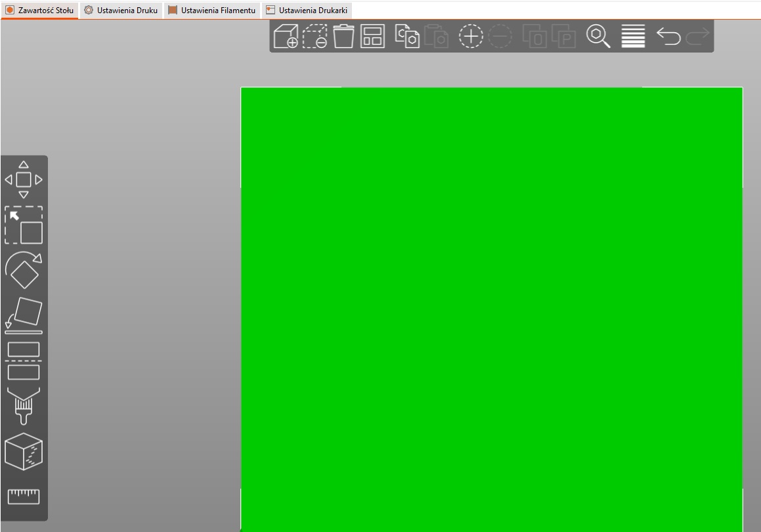Switch to Ustawienia Druku tab

click(121, 11)
